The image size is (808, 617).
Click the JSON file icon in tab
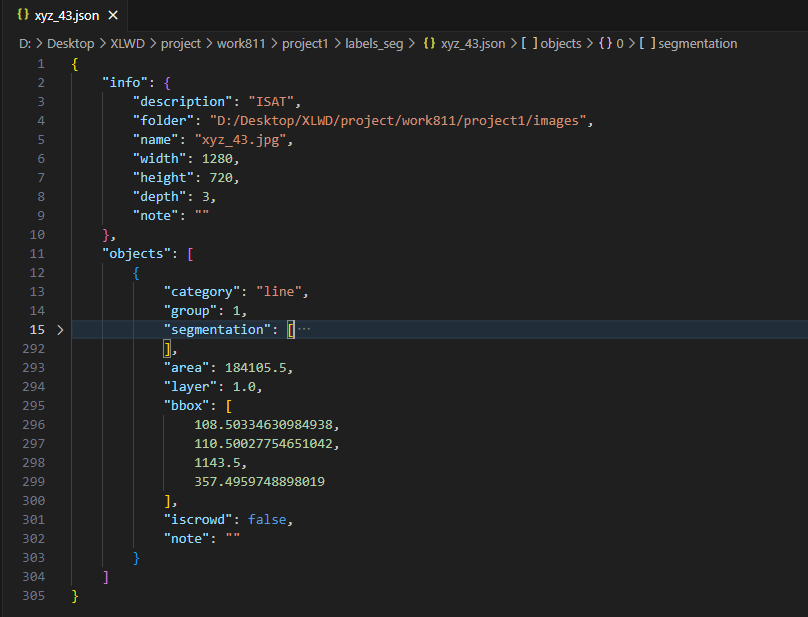[23, 14]
